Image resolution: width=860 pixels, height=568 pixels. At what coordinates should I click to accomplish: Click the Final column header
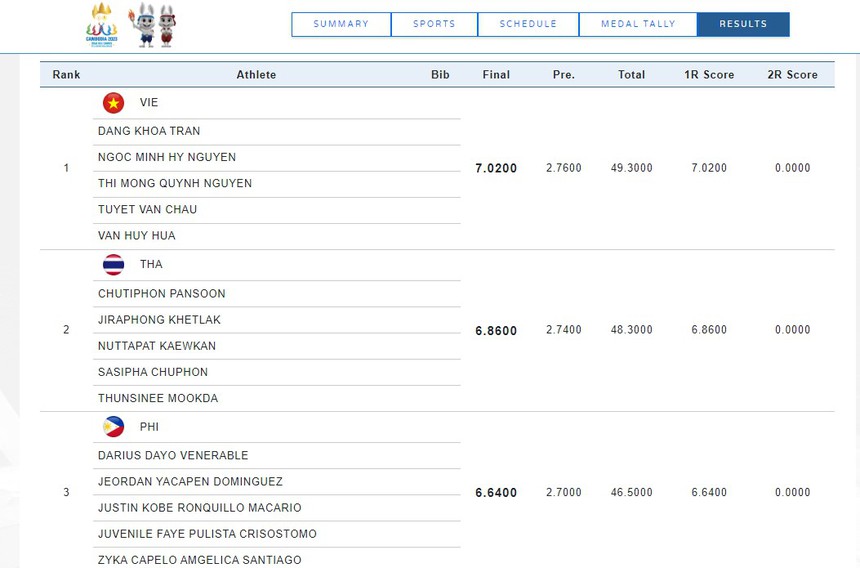(496, 75)
